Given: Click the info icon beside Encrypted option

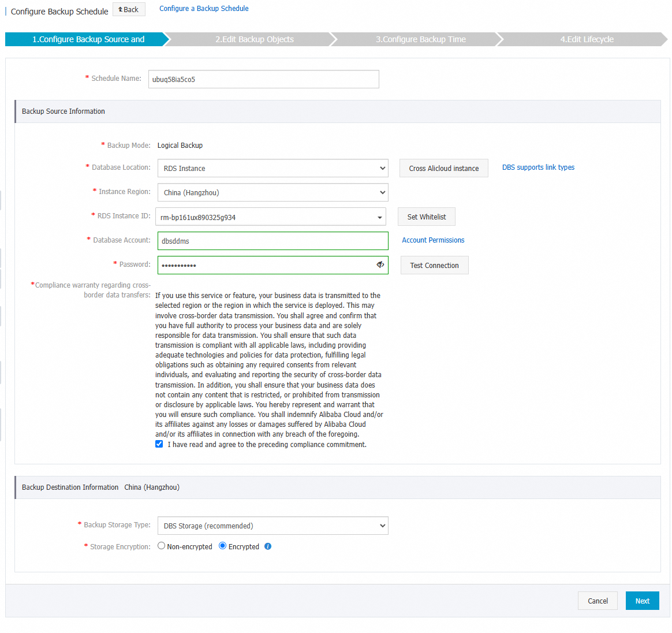Looking at the screenshot, I should pyautogui.click(x=267, y=546).
